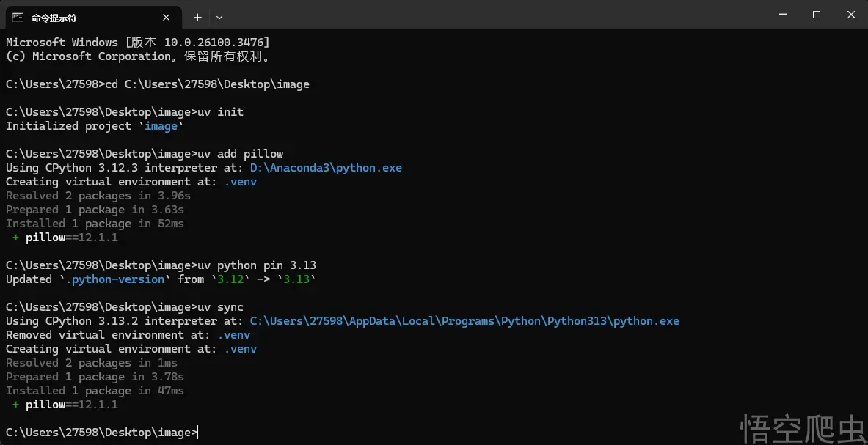868x445 pixels.
Task: Close the terminal window
Action: (x=850, y=15)
